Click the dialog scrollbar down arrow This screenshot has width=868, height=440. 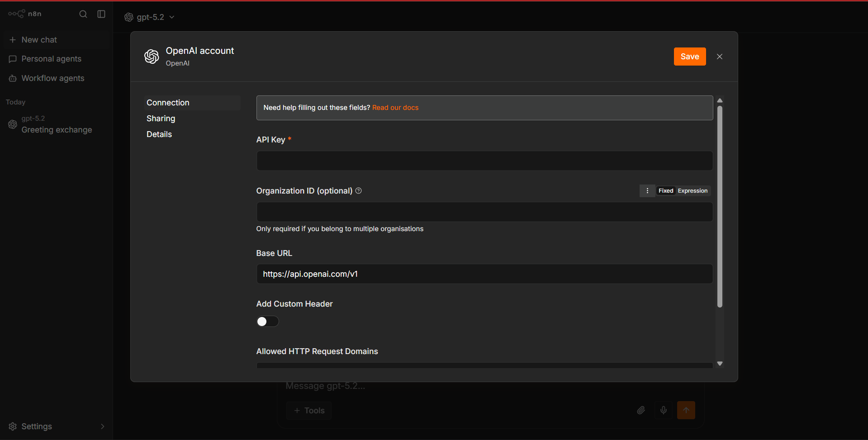click(x=720, y=364)
